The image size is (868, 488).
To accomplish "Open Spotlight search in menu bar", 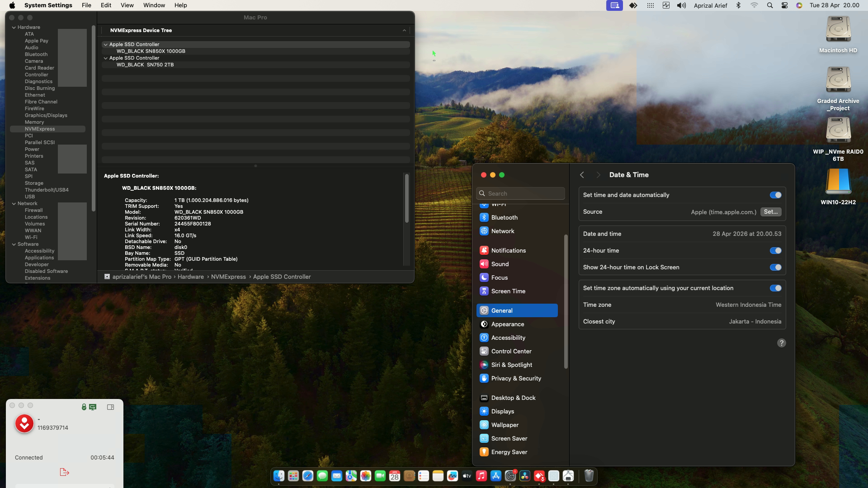I will [769, 5].
